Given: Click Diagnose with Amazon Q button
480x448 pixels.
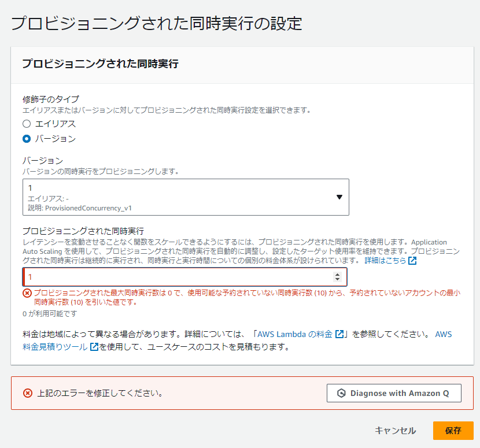Looking at the screenshot, I should (x=394, y=393).
